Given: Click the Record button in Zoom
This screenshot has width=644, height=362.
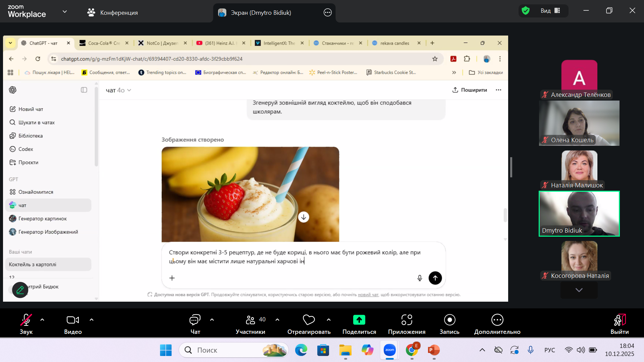Looking at the screenshot, I should click(449, 320).
